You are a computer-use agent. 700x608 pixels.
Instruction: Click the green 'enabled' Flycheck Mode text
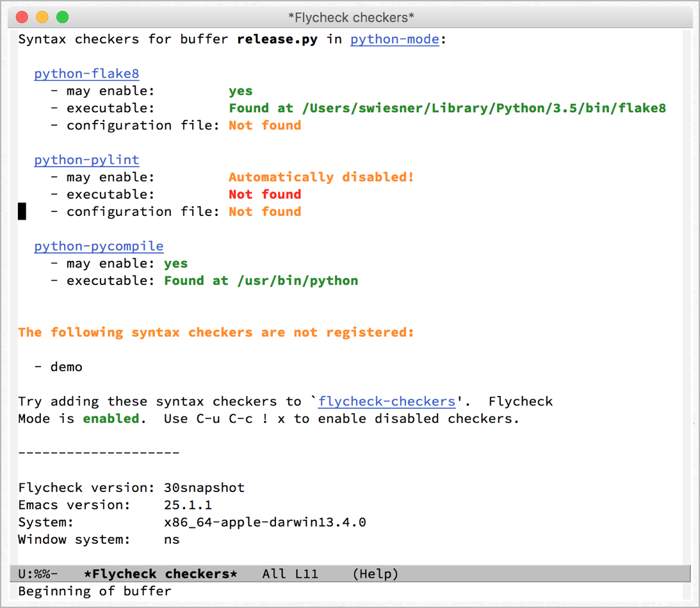click(111, 419)
